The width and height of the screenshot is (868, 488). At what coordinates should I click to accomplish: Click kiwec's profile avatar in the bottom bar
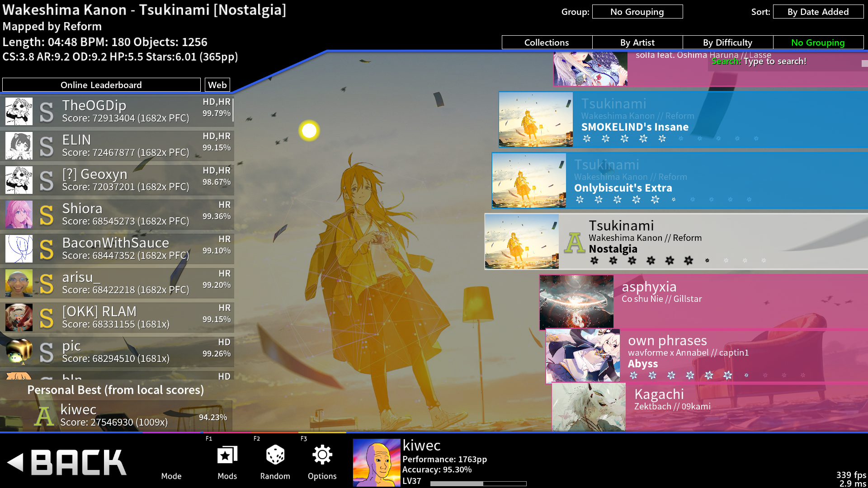[376, 462]
